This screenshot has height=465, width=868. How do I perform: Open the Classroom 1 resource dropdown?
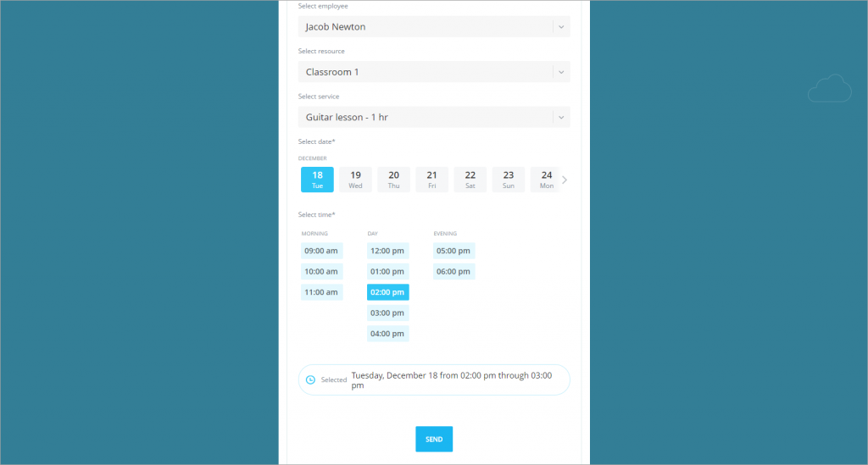point(434,72)
